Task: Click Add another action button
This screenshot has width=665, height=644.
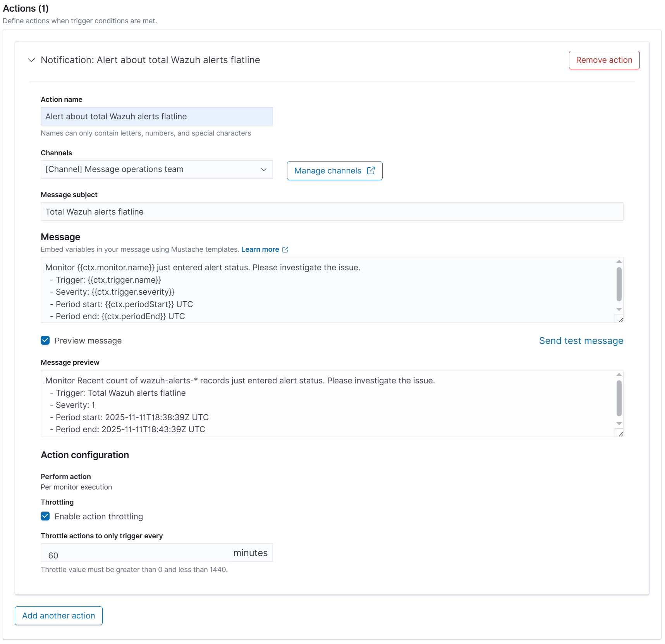Action: coord(58,616)
